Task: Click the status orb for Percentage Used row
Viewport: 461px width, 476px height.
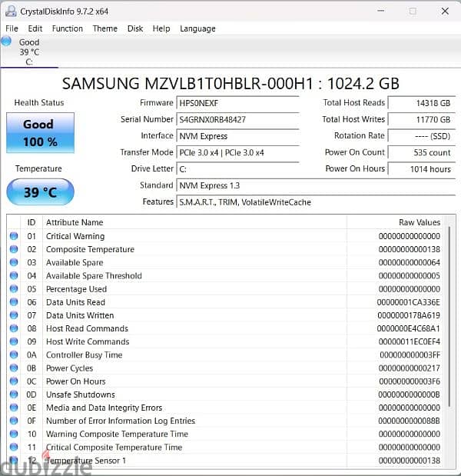Action: pos(14,288)
